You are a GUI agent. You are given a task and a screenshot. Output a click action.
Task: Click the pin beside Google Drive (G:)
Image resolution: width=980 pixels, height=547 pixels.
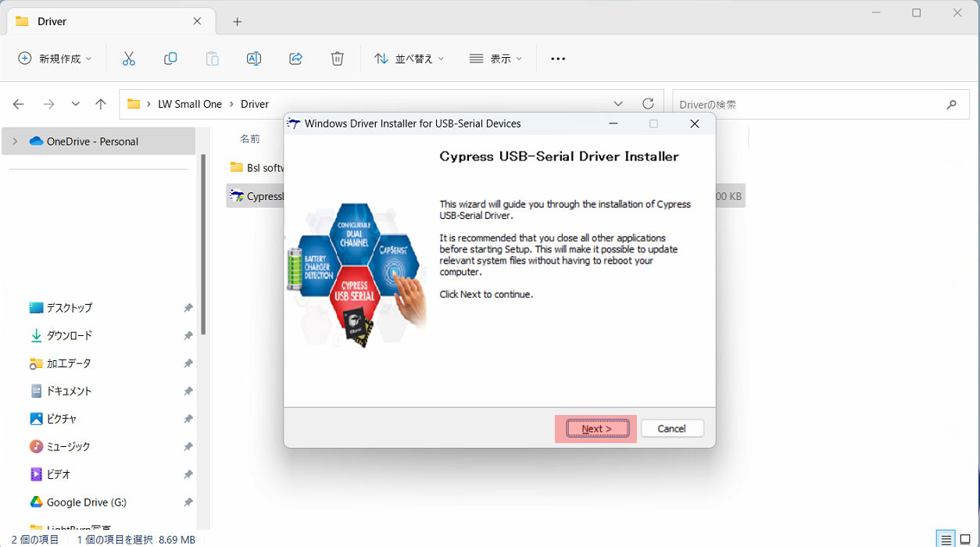point(188,502)
